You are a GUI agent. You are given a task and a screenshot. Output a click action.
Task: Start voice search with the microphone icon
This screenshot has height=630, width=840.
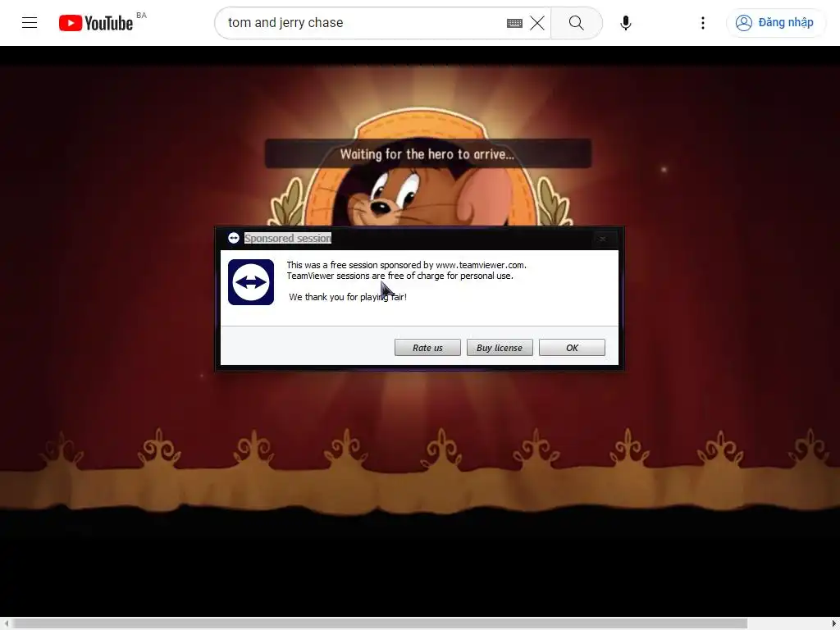coord(625,23)
